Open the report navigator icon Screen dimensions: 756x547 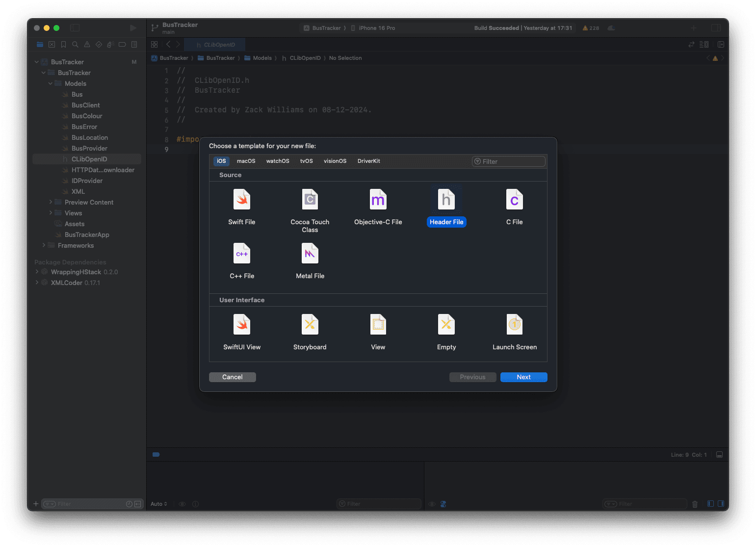[134, 45]
